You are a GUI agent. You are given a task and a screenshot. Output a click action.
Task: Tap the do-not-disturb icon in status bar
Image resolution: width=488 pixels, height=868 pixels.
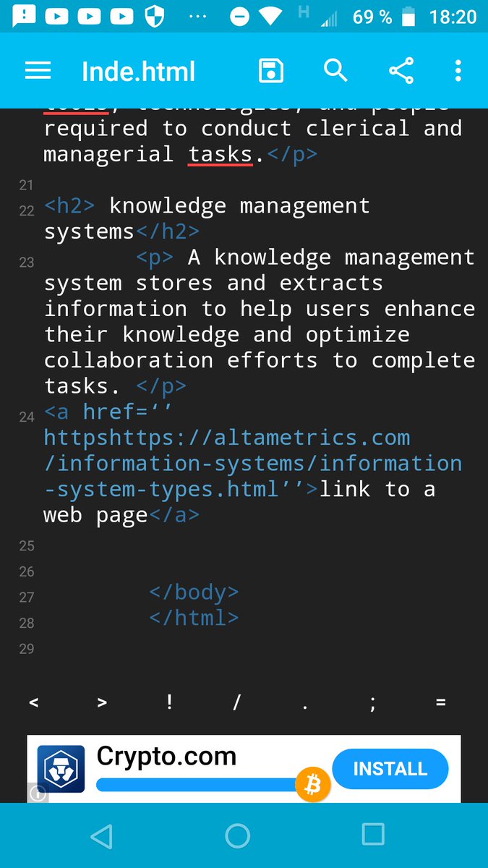pyautogui.click(x=241, y=16)
